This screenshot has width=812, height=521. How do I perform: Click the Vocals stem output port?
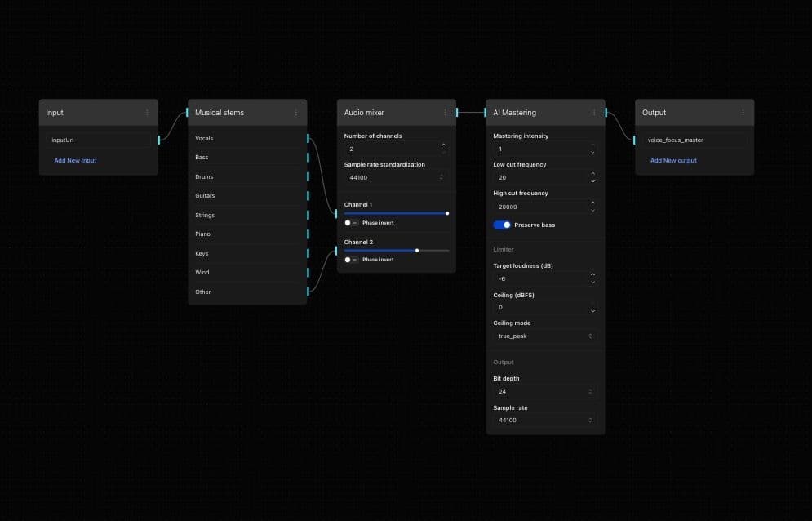click(308, 139)
